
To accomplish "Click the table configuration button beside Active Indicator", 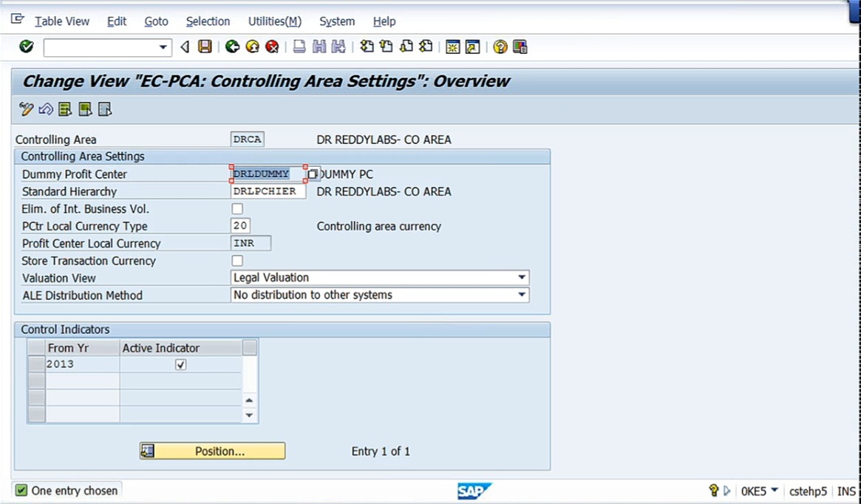I will tap(249, 347).
